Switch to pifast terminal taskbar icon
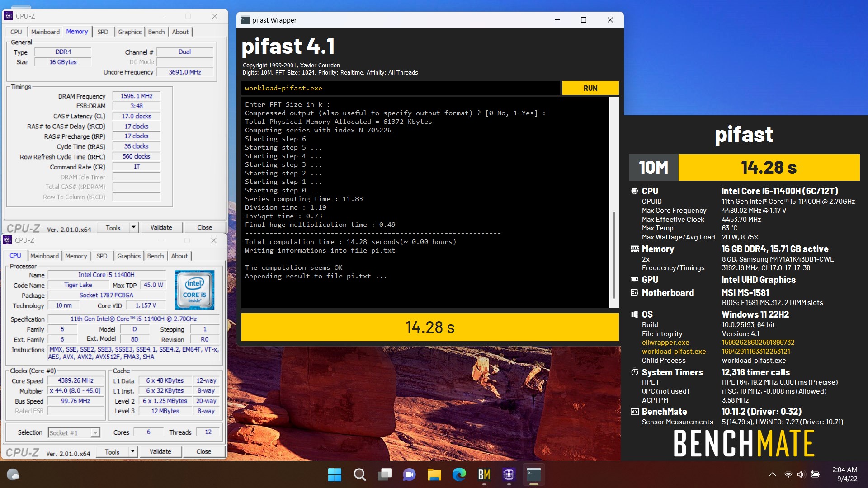This screenshot has height=488, width=868. point(534,474)
